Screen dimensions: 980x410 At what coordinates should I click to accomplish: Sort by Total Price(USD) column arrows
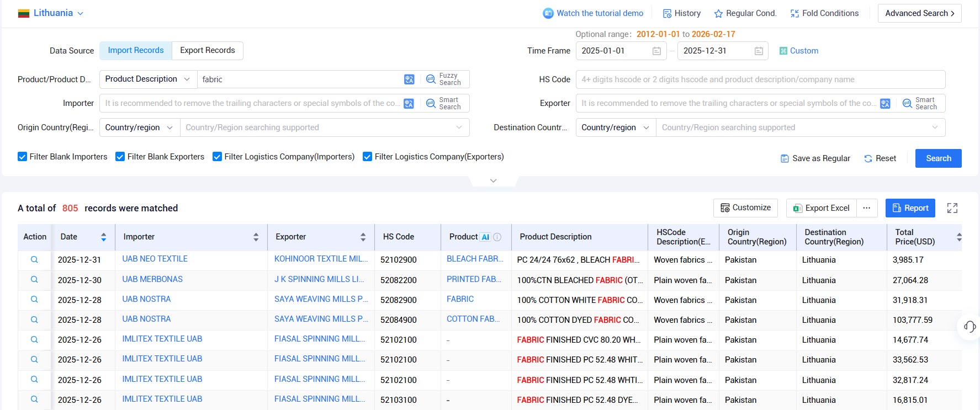point(959,237)
